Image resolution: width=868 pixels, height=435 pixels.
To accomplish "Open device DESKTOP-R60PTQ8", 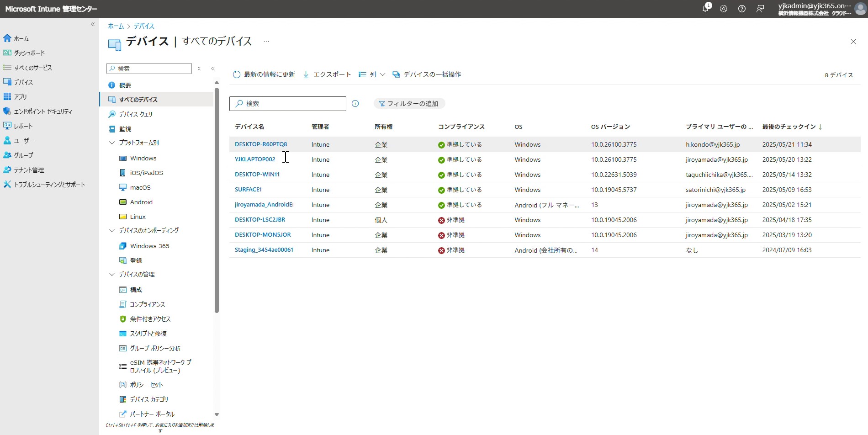I will (261, 144).
